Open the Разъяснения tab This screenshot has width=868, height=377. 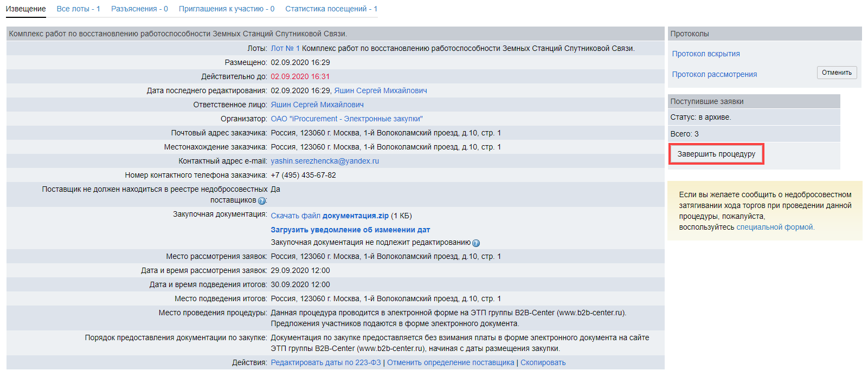(139, 9)
